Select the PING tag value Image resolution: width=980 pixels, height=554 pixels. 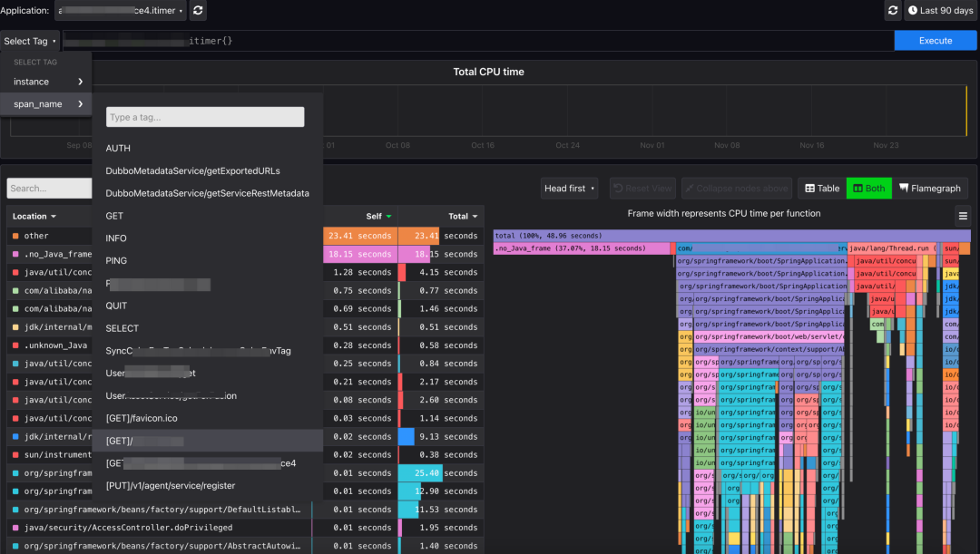[x=208, y=261]
